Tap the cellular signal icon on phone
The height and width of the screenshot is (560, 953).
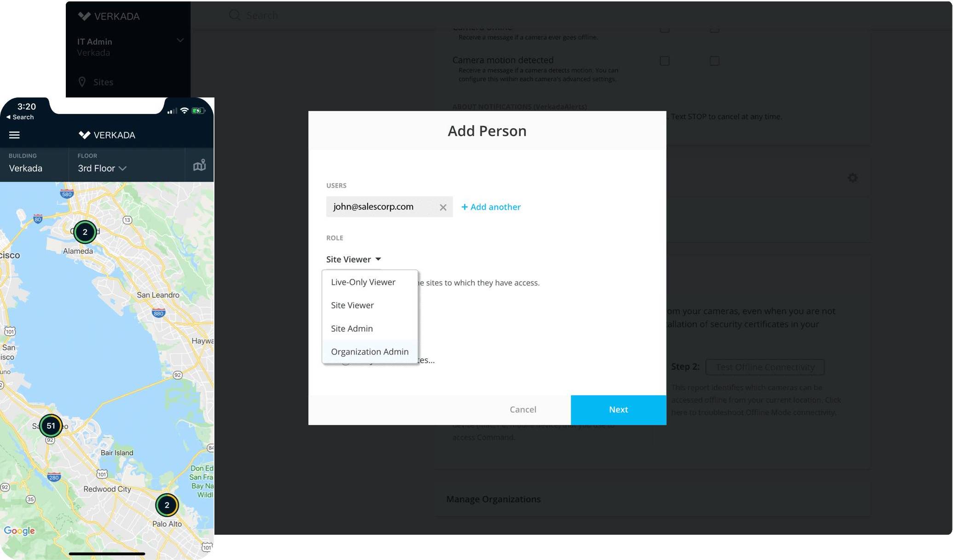(172, 111)
